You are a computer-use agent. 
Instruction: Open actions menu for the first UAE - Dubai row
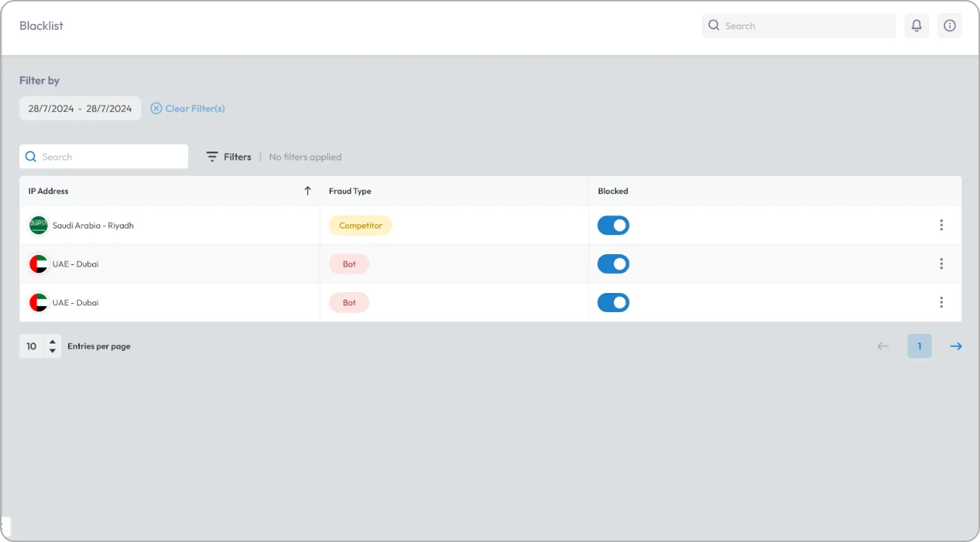coord(941,264)
